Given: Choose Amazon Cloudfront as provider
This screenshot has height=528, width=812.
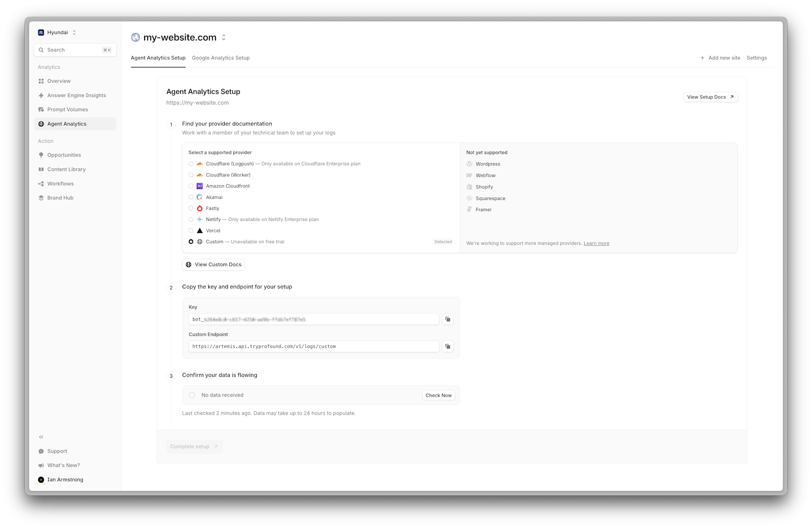Looking at the screenshot, I should click(x=191, y=186).
